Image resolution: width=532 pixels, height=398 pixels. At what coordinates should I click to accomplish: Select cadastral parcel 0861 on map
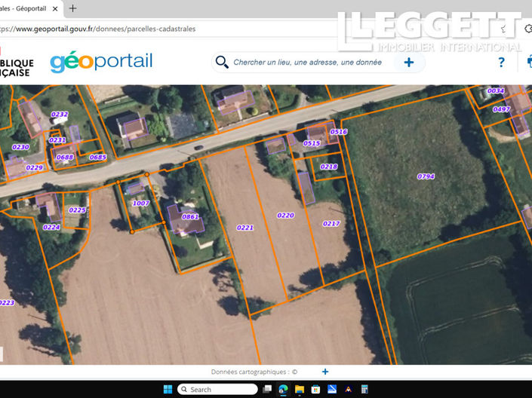190,217
